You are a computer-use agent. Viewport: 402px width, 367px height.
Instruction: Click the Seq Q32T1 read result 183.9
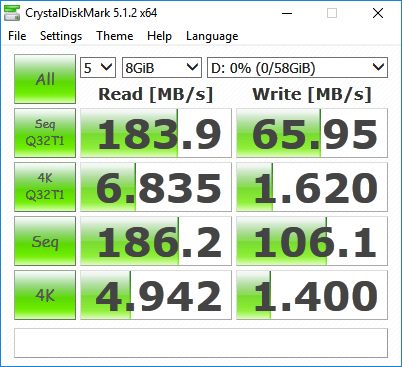156,133
